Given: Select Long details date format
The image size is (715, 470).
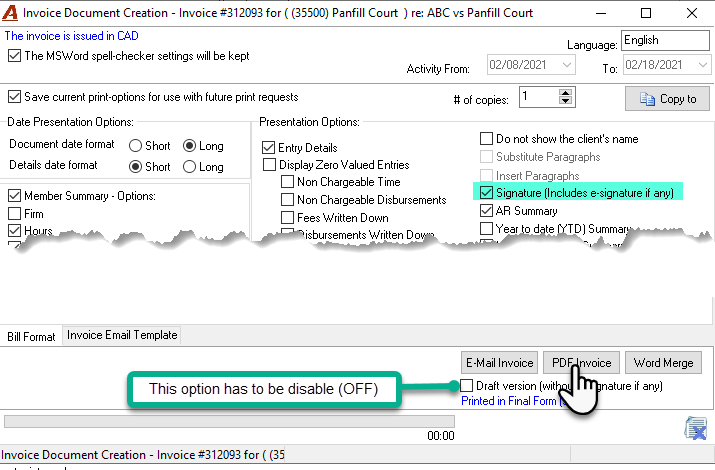Looking at the screenshot, I should click(x=189, y=167).
